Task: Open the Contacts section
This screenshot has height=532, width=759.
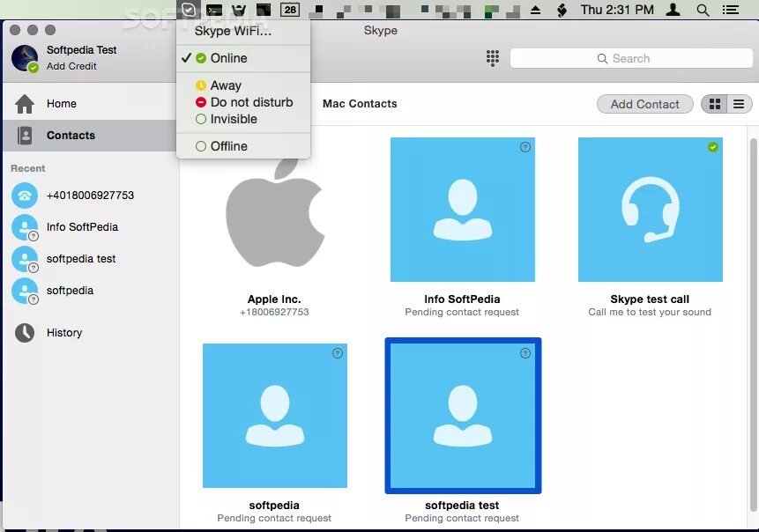Action: 91,136
